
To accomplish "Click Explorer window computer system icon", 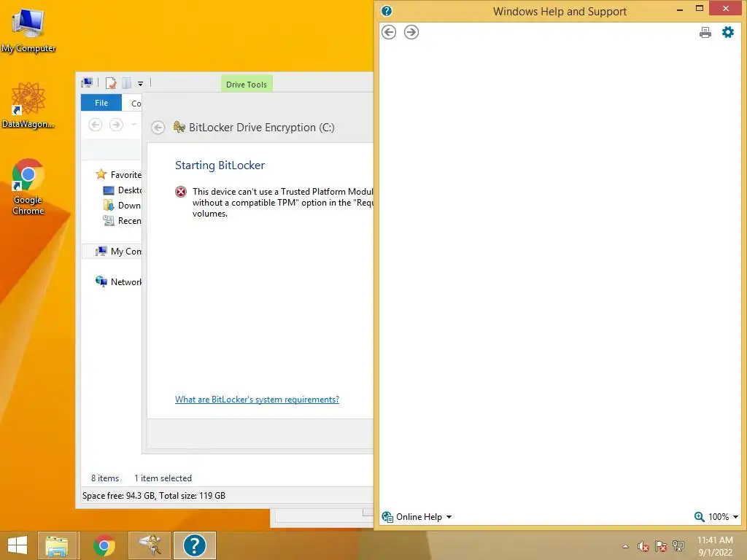I will click(87, 83).
